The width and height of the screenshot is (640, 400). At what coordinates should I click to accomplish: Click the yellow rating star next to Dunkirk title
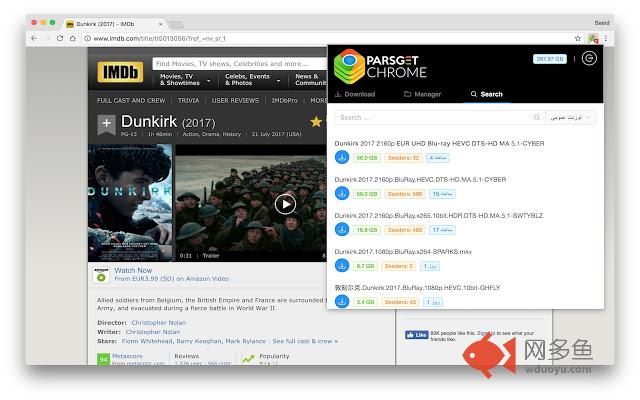(316, 122)
